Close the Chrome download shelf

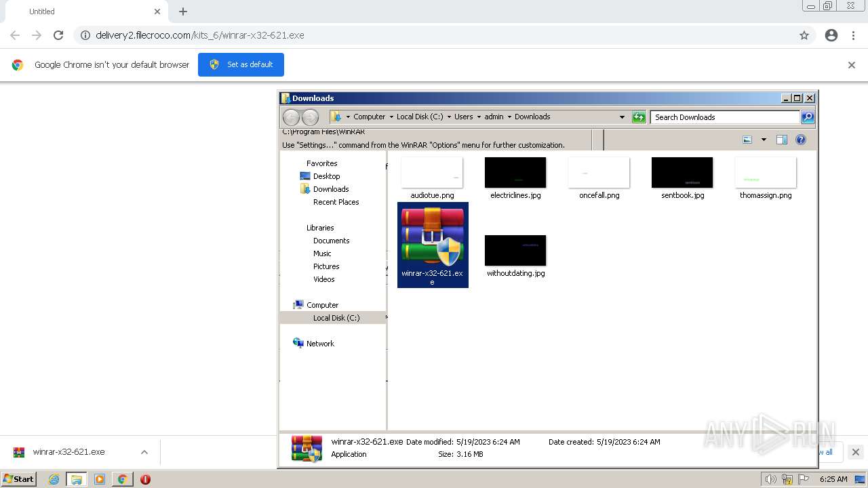pyautogui.click(x=856, y=452)
